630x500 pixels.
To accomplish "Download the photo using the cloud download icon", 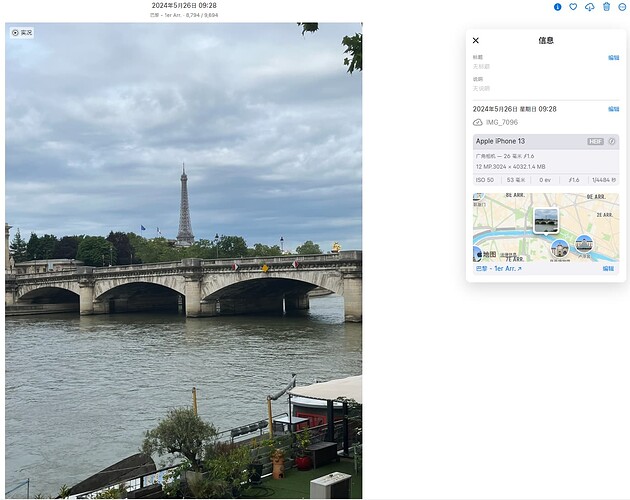I will (x=589, y=7).
